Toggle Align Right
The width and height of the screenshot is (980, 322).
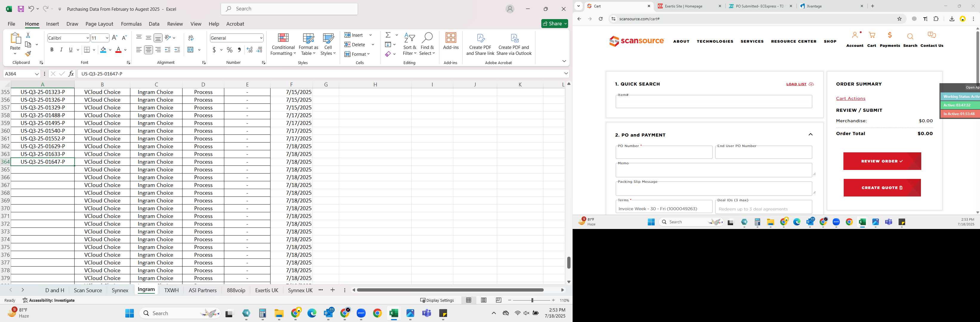(158, 50)
